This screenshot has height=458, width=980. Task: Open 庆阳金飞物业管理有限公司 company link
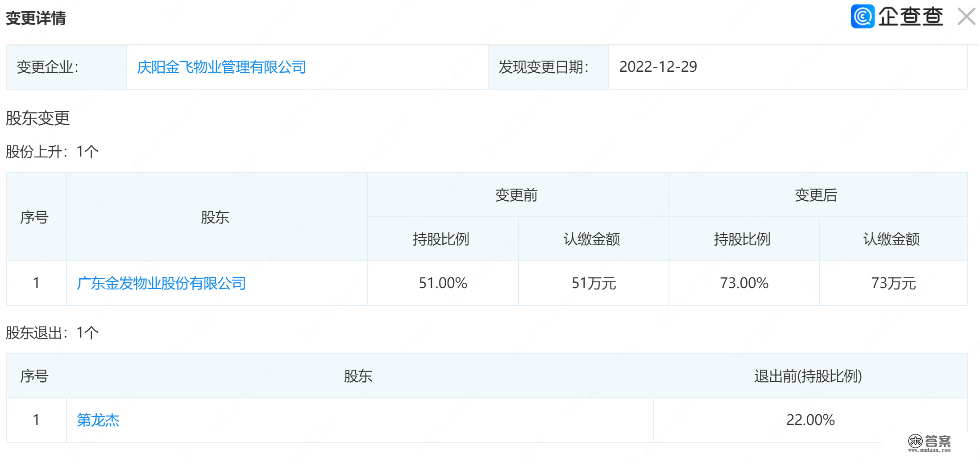coord(221,67)
